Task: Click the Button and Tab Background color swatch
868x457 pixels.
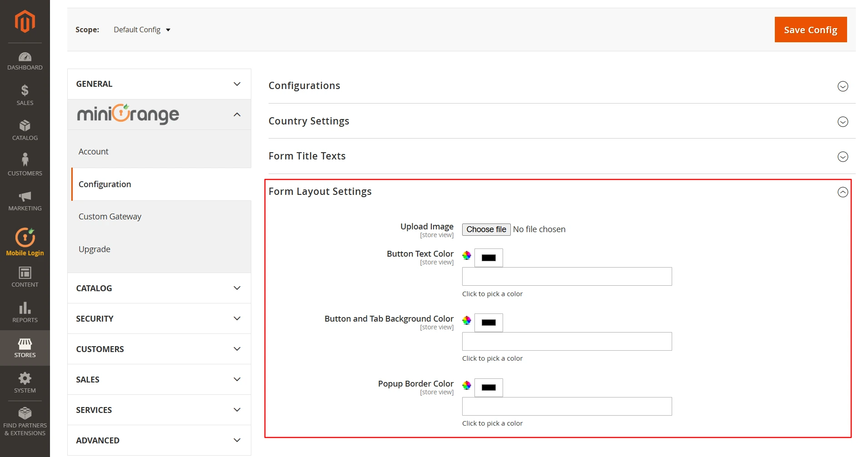Action: click(x=489, y=323)
